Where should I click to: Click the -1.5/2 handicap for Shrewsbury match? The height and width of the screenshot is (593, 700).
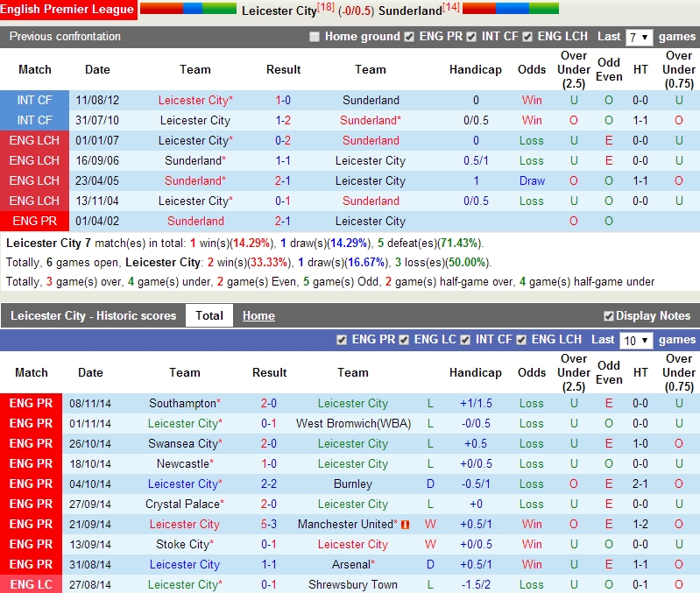coord(476,584)
